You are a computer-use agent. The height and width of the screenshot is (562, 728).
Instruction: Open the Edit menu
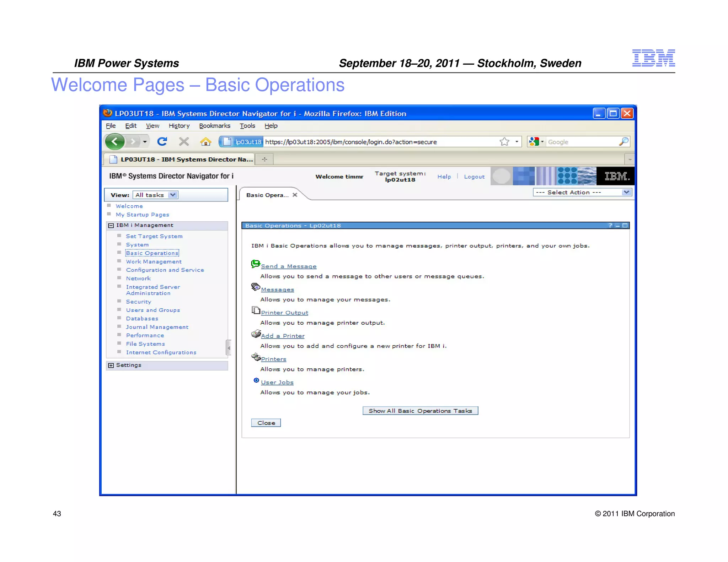(x=130, y=126)
